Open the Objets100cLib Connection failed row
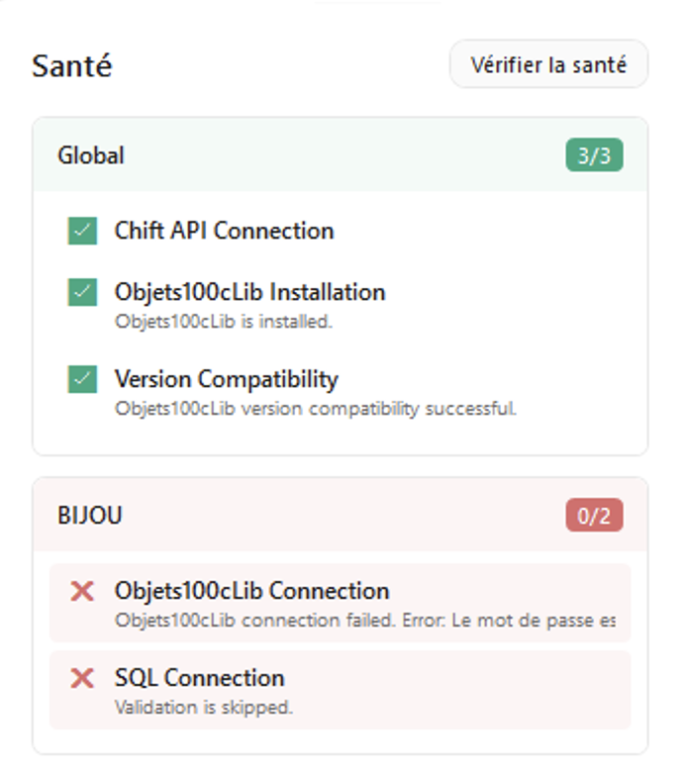 pos(340,603)
